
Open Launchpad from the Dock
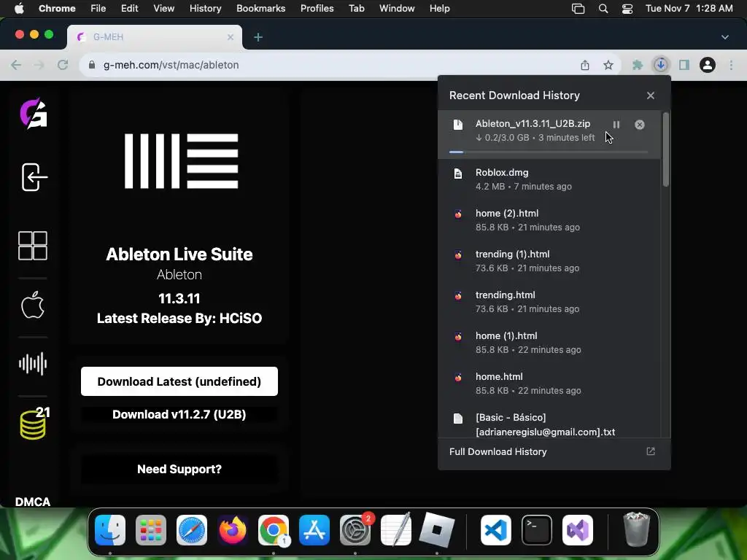pos(151,530)
